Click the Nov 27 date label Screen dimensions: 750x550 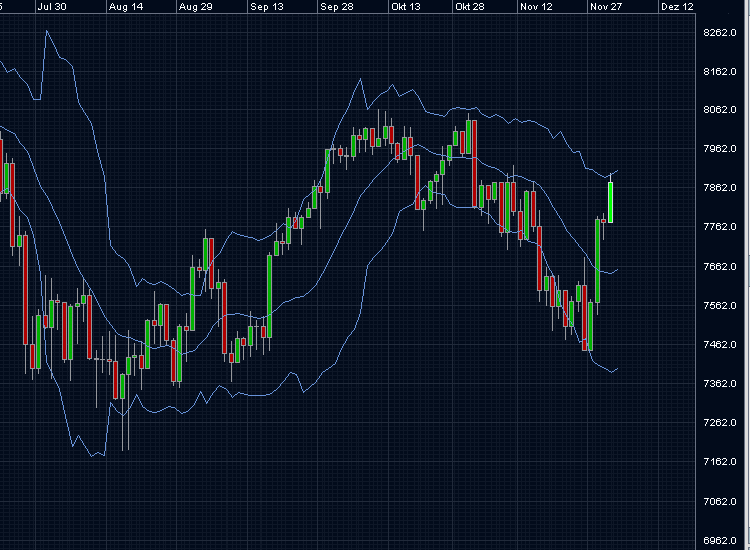pyautogui.click(x=606, y=6)
